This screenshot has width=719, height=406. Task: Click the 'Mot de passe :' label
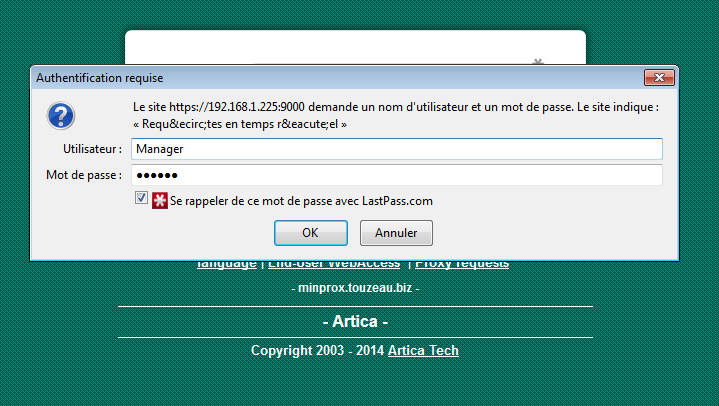84,175
